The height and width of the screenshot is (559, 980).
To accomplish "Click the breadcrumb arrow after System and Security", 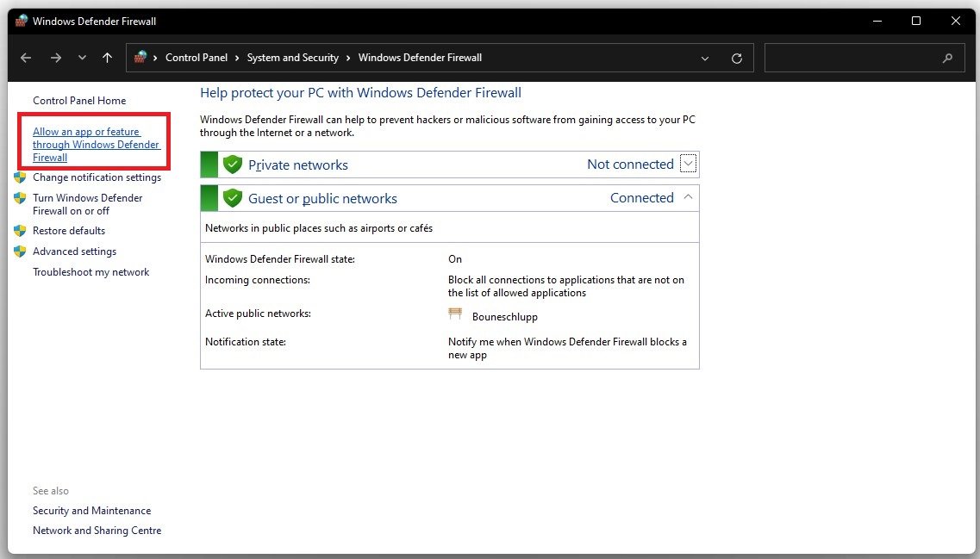I will tap(348, 58).
